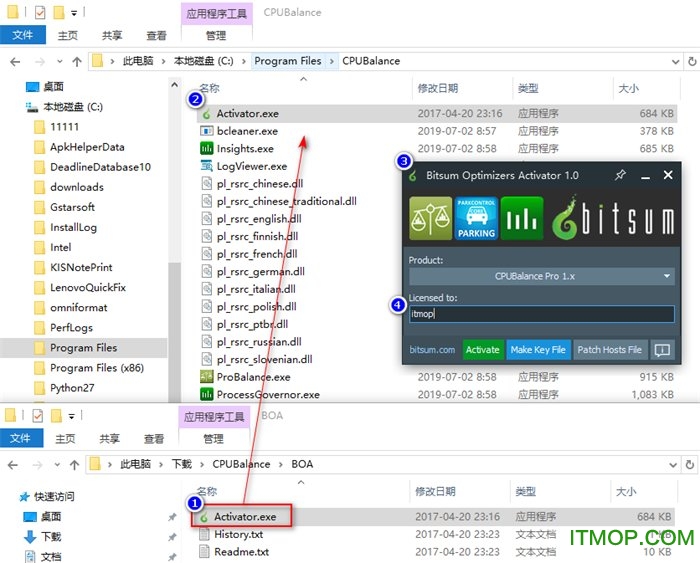Open the 文件 menu in top Explorer

pyautogui.click(x=22, y=35)
